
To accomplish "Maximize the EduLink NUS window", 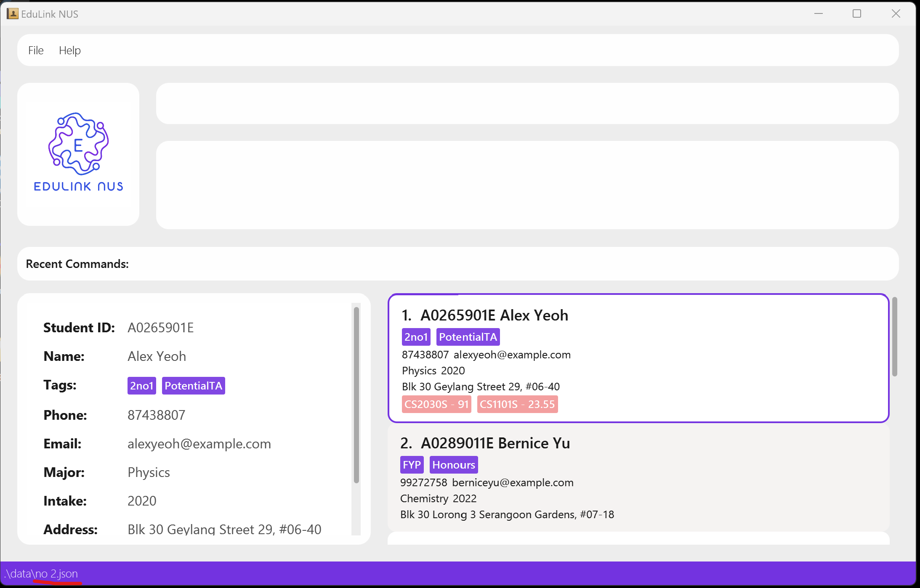I will point(857,14).
